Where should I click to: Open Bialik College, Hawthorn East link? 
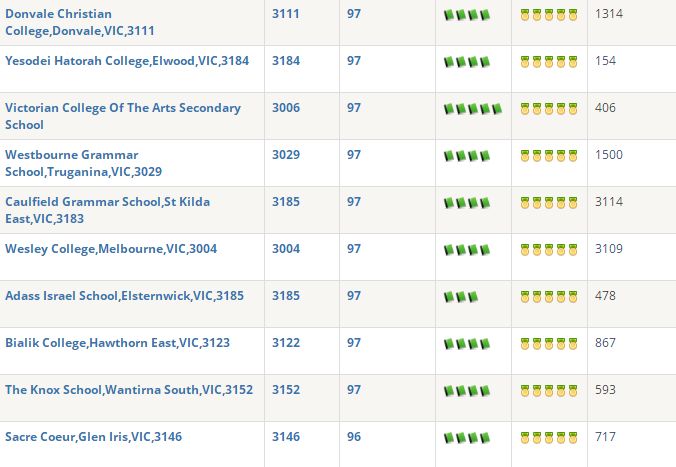click(x=118, y=343)
